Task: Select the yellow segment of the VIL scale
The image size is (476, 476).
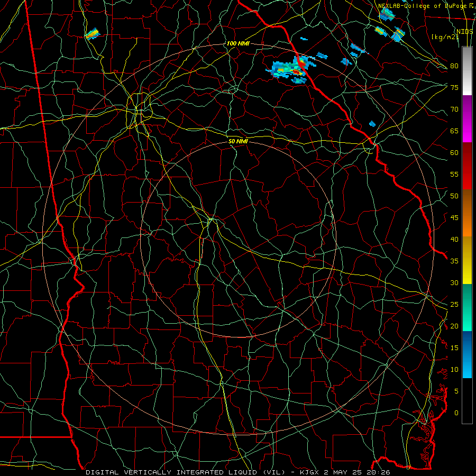Action: (467, 260)
